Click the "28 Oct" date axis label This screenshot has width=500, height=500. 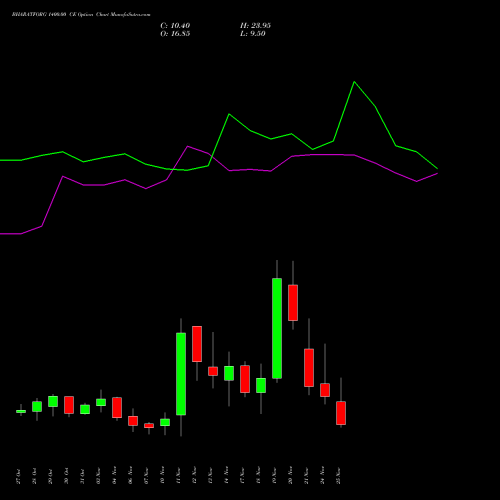(x=34, y=477)
